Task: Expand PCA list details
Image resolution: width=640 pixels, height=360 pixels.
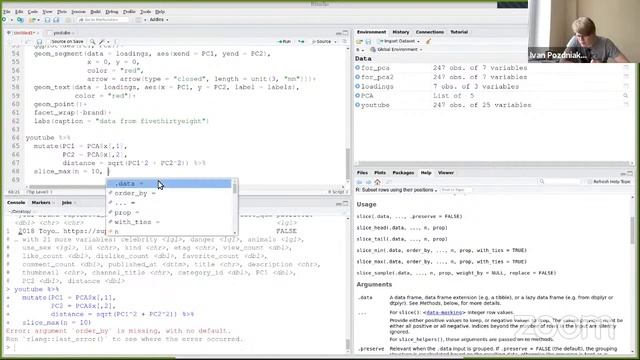Action: [x=358, y=96]
